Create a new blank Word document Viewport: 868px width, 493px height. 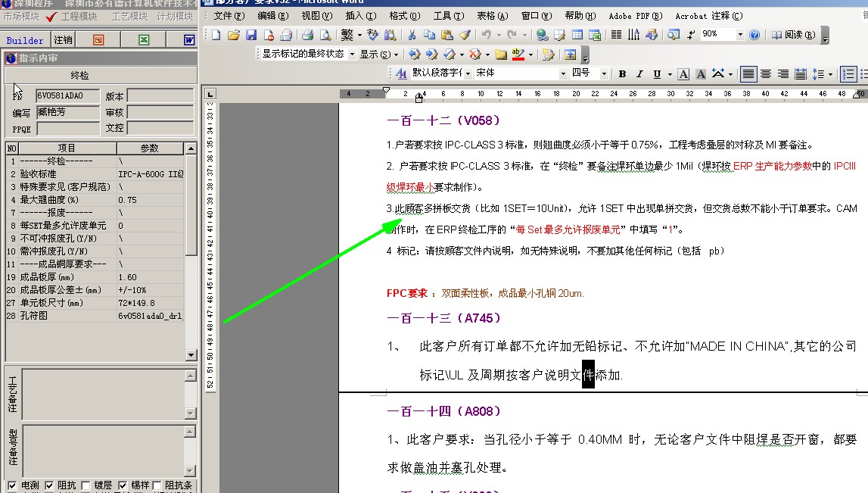[x=216, y=35]
